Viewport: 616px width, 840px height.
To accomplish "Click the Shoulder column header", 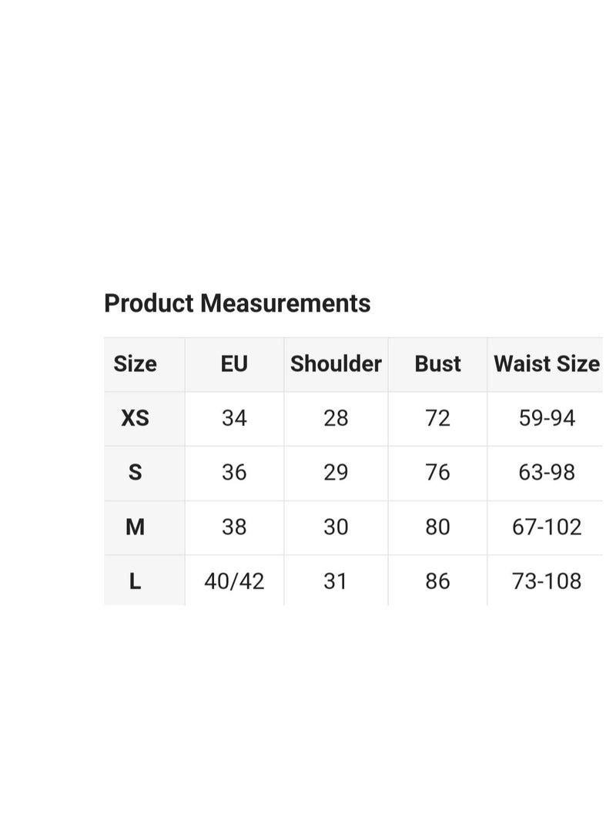I will (x=336, y=364).
